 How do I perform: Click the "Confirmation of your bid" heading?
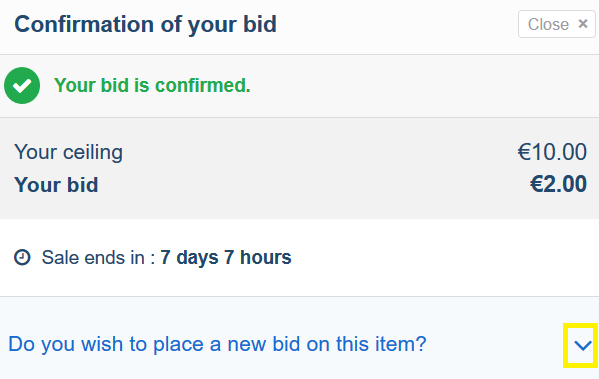[x=145, y=25]
